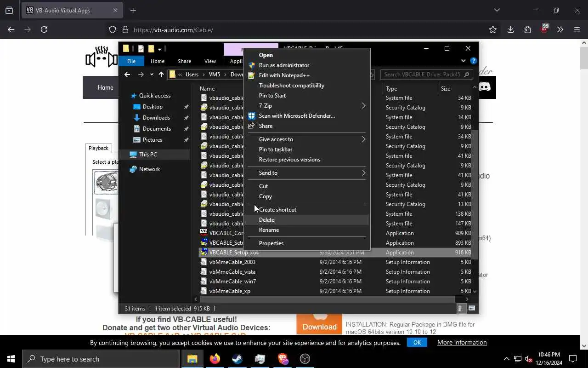
Task: Go back in the Firefox browser
Action: point(11,29)
